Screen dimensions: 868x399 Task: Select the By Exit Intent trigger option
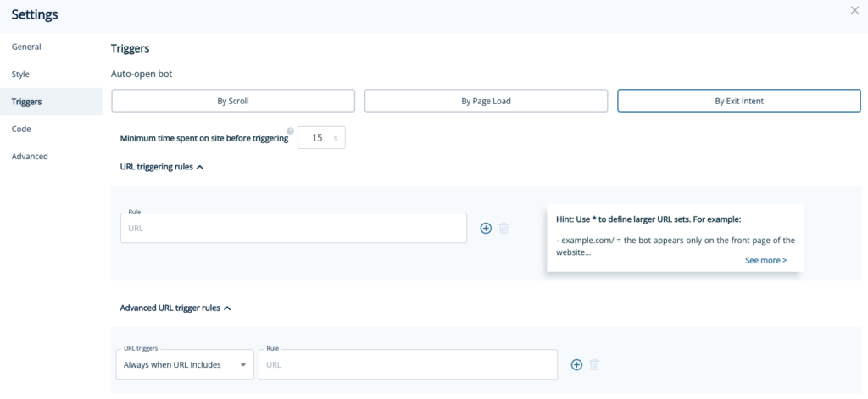pos(739,102)
